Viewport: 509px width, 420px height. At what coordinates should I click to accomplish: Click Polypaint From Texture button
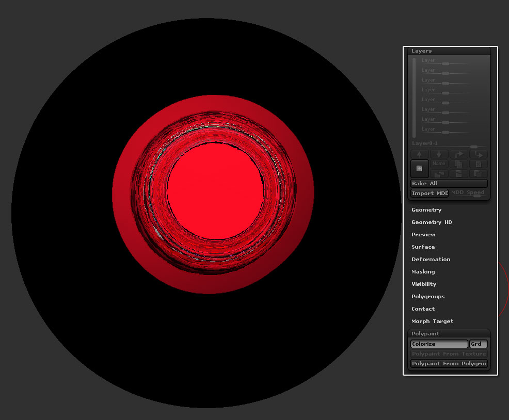point(449,354)
